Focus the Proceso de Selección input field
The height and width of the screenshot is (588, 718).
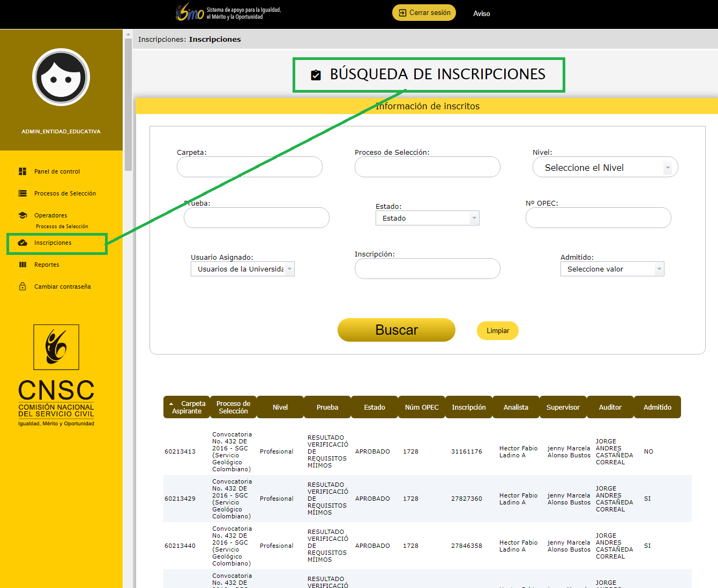point(428,167)
